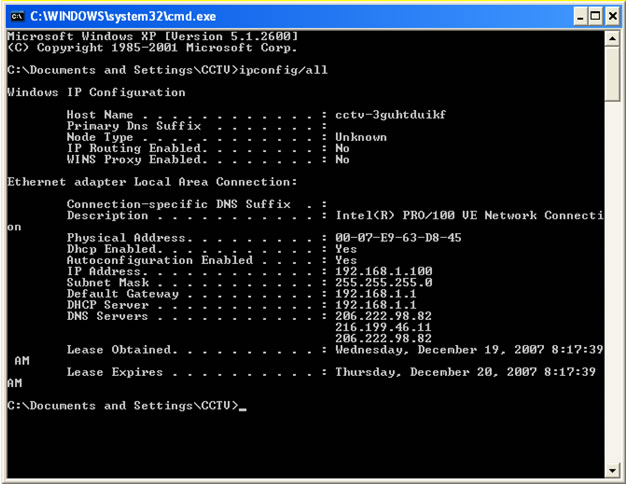Click the Host Name value cctv-3guhtduikf
Image resolution: width=626 pixels, height=484 pixels.
pos(390,115)
